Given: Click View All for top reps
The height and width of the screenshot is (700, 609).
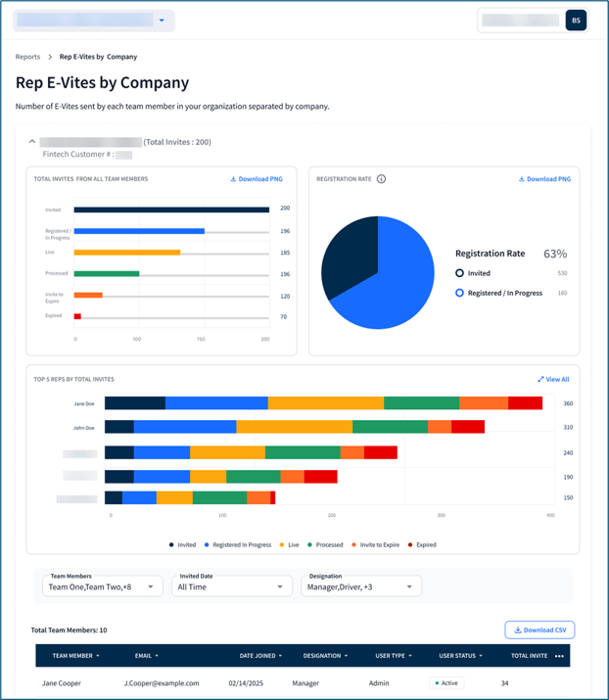Looking at the screenshot, I should click(x=553, y=379).
